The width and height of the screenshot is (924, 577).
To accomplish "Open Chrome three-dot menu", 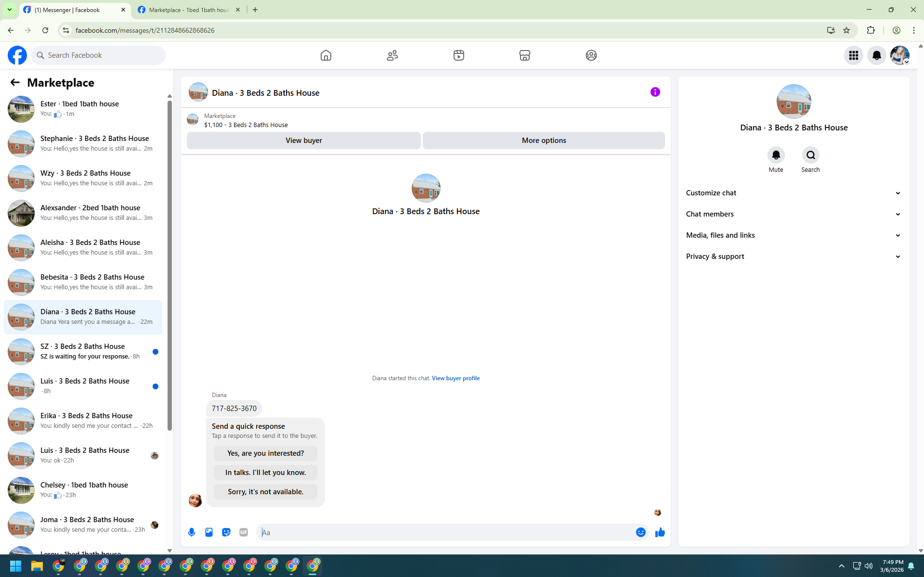I will pos(914,30).
